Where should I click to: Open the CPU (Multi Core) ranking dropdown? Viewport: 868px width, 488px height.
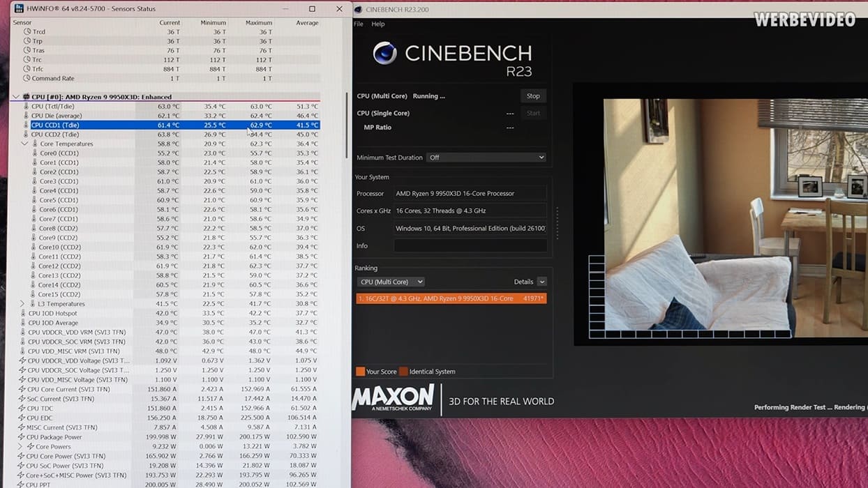pyautogui.click(x=391, y=282)
